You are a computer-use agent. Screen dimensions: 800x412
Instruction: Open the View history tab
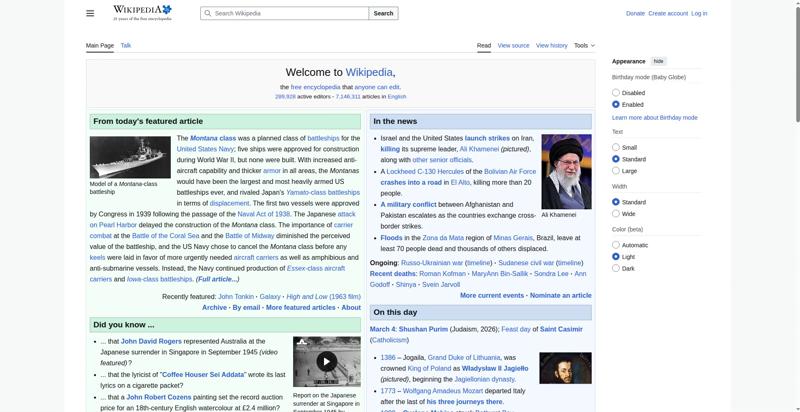click(x=551, y=46)
